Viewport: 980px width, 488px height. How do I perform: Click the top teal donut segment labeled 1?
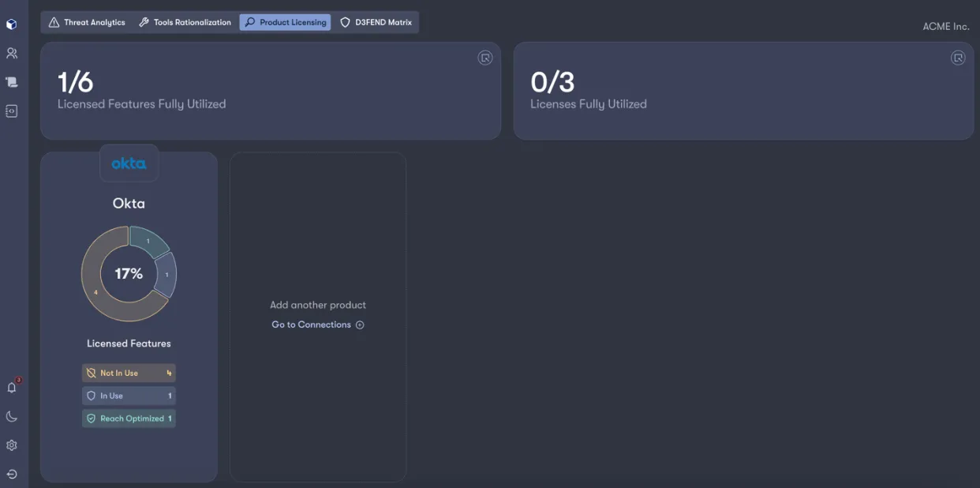(x=148, y=240)
